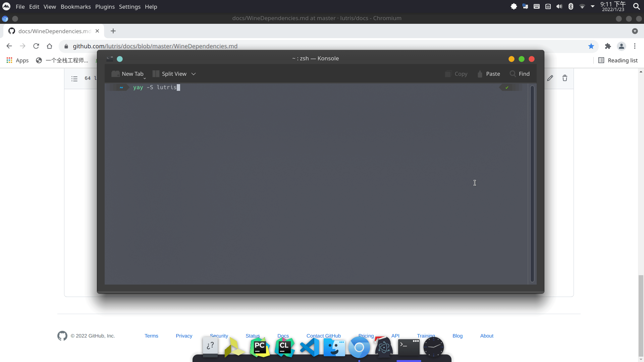The width and height of the screenshot is (644, 362).
Task: Expand hidden system tray icons arrow
Action: (593, 6)
